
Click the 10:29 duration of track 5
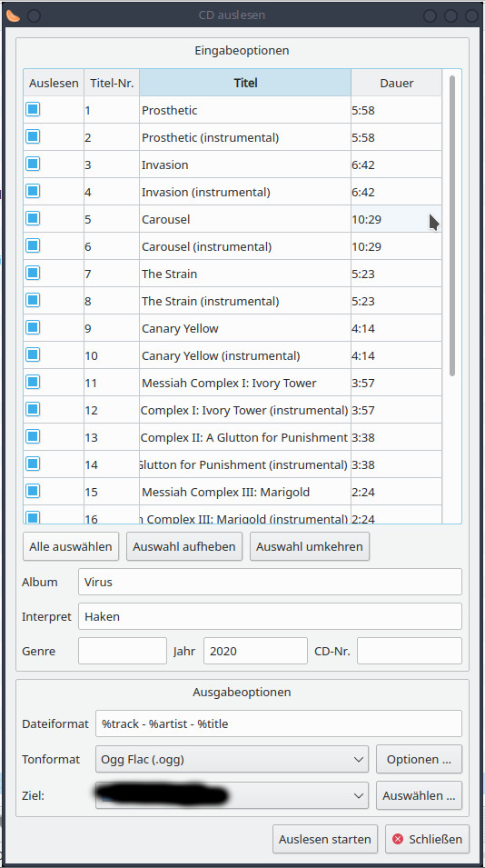coord(397,219)
